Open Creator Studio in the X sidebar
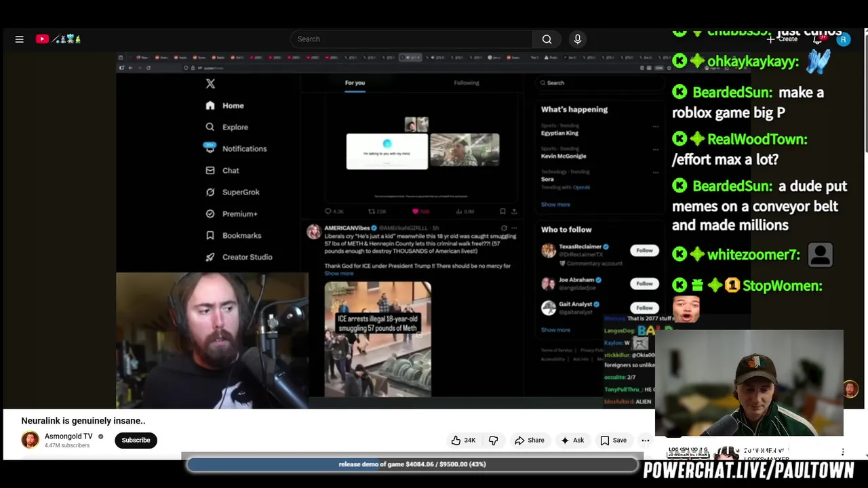868x488 pixels. point(238,258)
